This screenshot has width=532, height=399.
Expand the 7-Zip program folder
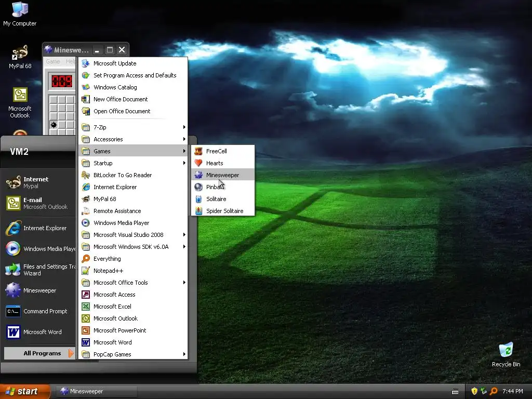pos(133,127)
